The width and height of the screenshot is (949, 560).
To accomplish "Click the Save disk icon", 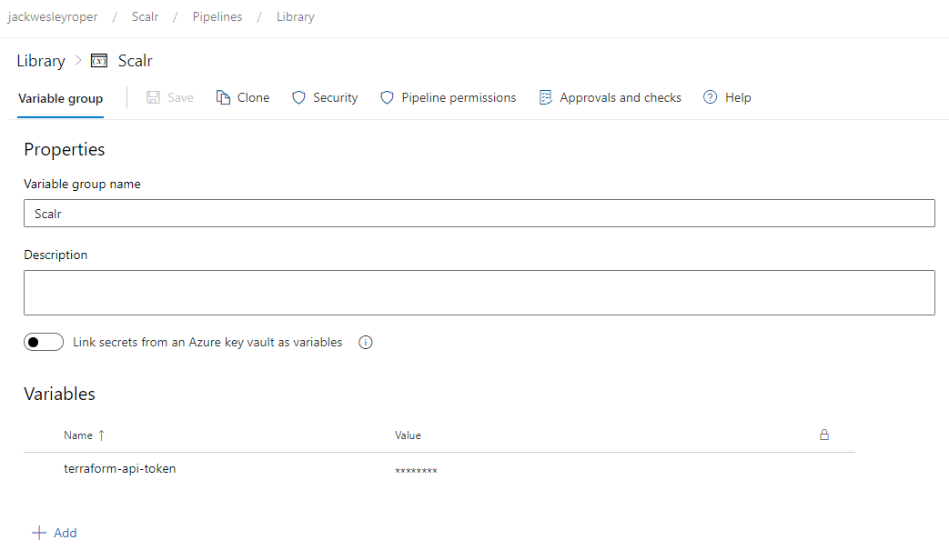I will pos(153,97).
